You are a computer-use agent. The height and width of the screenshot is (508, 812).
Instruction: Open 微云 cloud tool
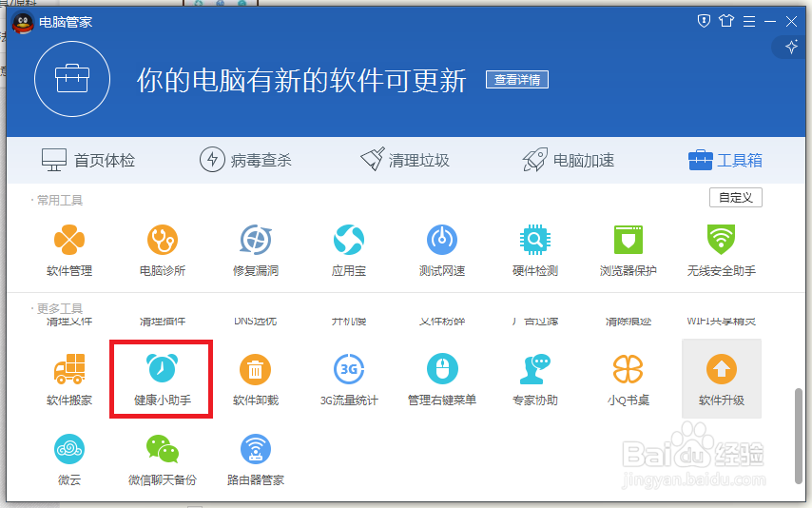(69, 459)
